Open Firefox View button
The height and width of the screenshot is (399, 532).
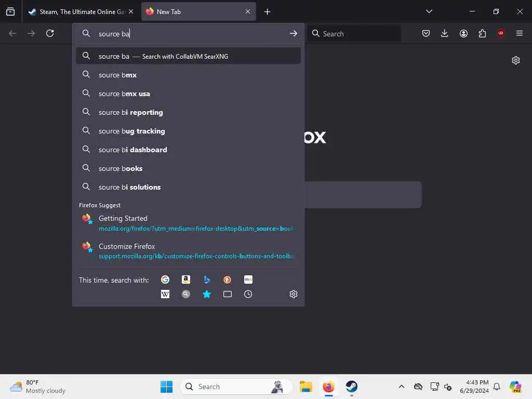pos(10,11)
